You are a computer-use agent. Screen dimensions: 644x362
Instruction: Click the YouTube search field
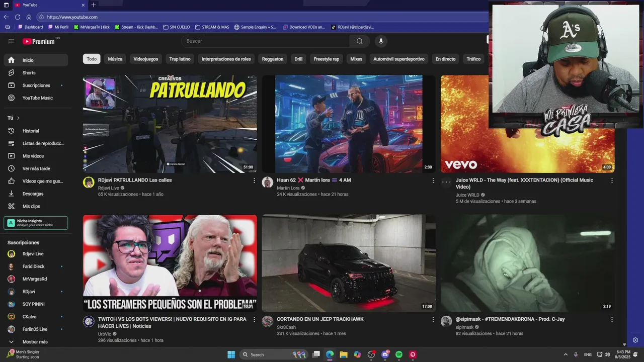(266, 41)
